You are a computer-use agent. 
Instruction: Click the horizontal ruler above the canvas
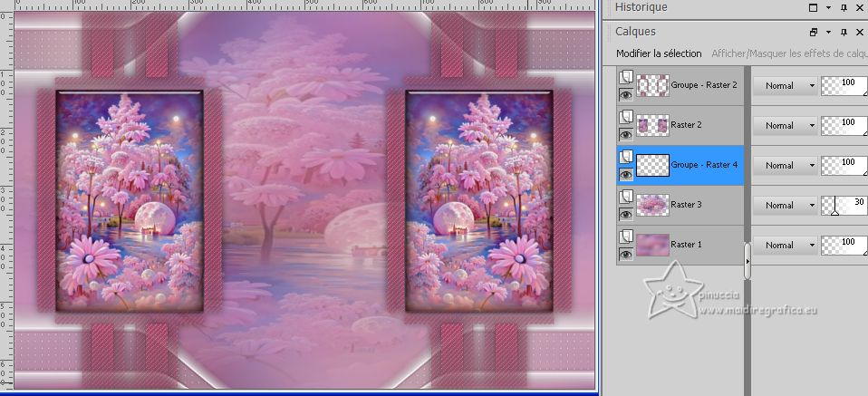[304, 5]
